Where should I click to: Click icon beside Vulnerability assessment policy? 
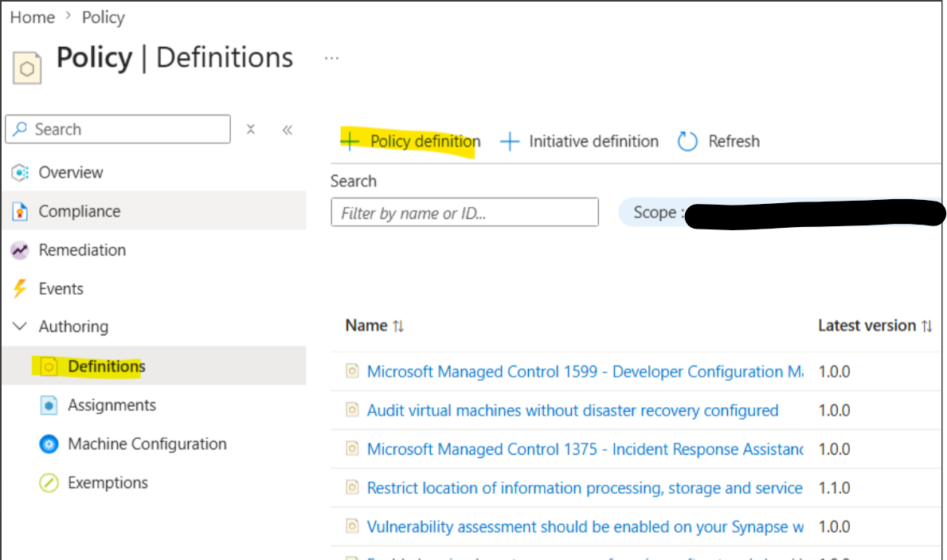(352, 527)
